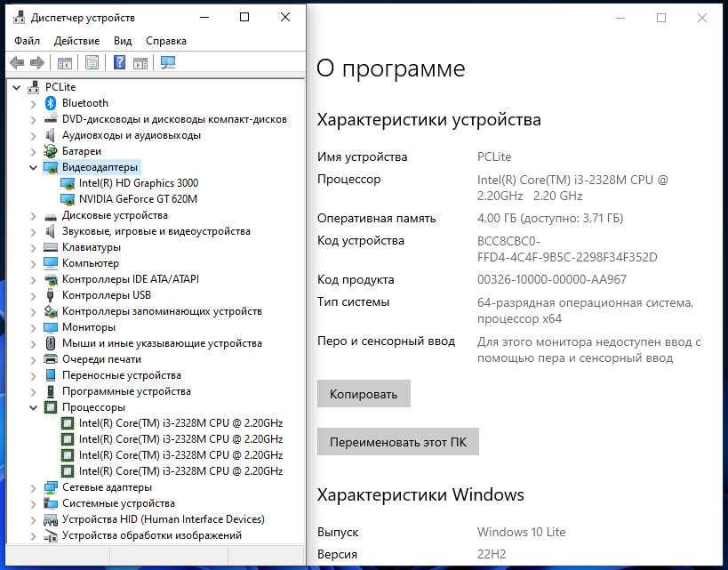Open the Вид menu
The image size is (728, 570).
coord(123,41)
